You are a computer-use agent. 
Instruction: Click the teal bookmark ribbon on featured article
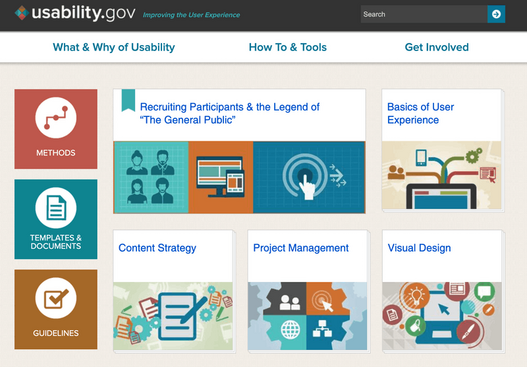click(x=128, y=100)
